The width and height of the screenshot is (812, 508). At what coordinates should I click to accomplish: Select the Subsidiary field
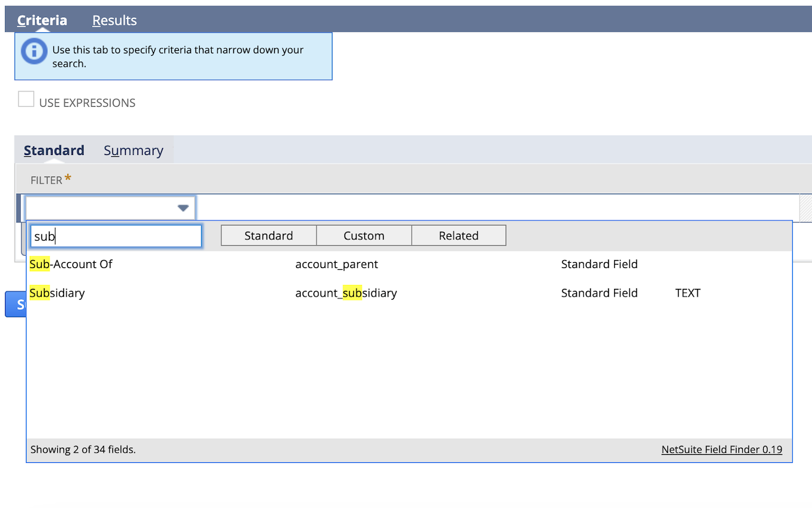pos(57,293)
